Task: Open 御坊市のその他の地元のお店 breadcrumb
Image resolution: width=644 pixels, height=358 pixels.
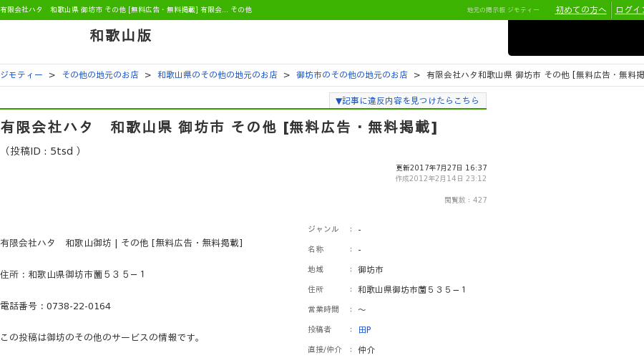Action: [x=352, y=74]
